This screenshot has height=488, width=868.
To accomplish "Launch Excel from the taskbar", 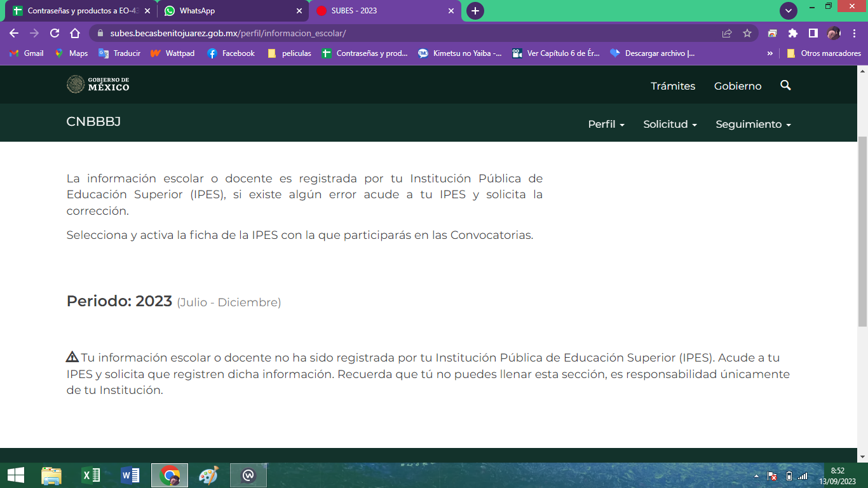I will coord(91,475).
